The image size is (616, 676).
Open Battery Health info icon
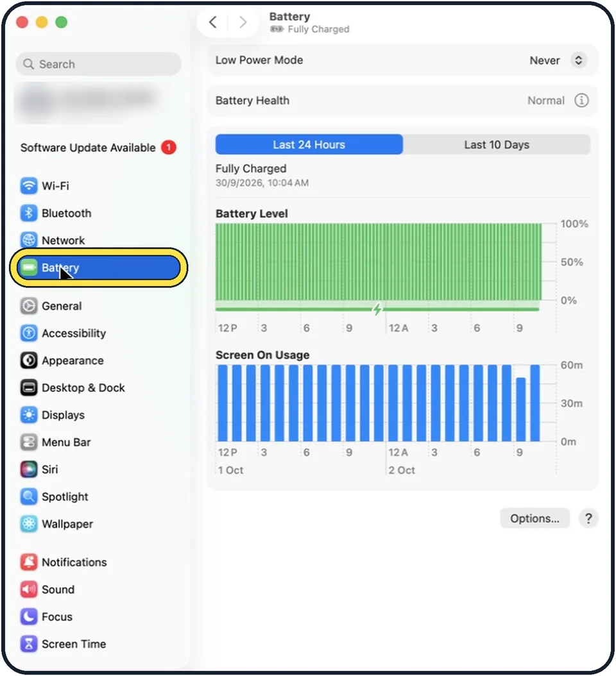pyautogui.click(x=581, y=101)
